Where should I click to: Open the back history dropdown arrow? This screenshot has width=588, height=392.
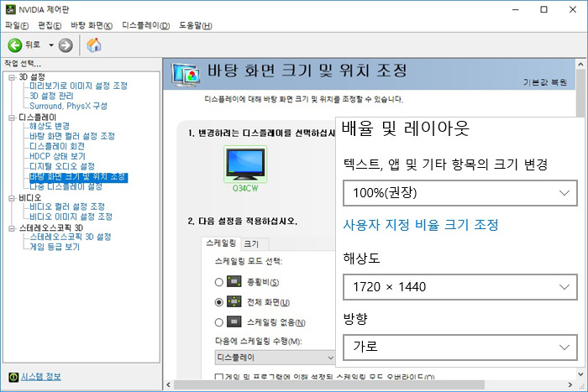coord(51,45)
